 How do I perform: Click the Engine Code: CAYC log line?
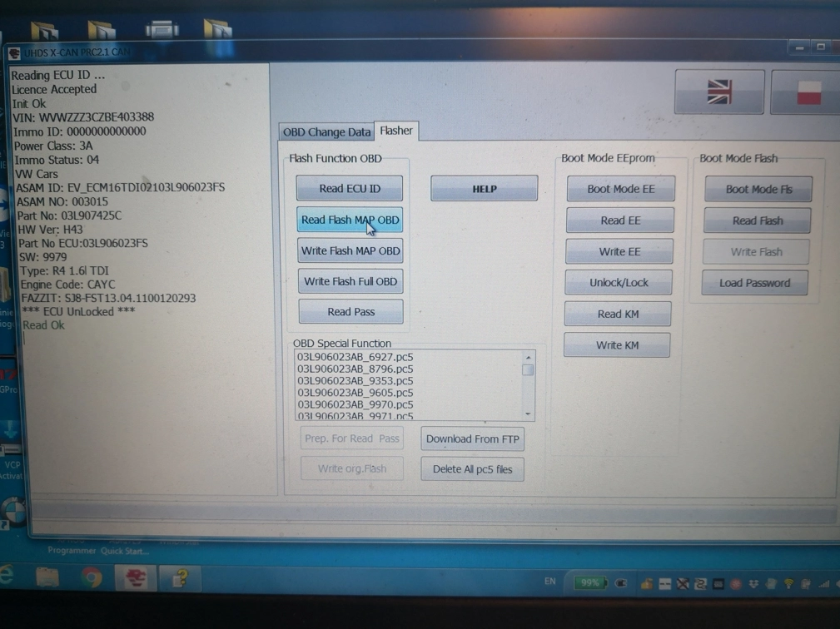pos(67,285)
